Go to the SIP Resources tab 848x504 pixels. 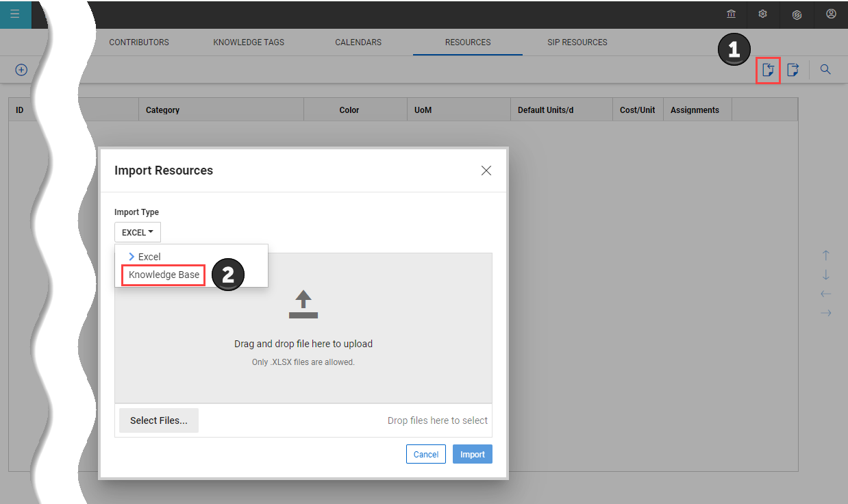tap(577, 42)
